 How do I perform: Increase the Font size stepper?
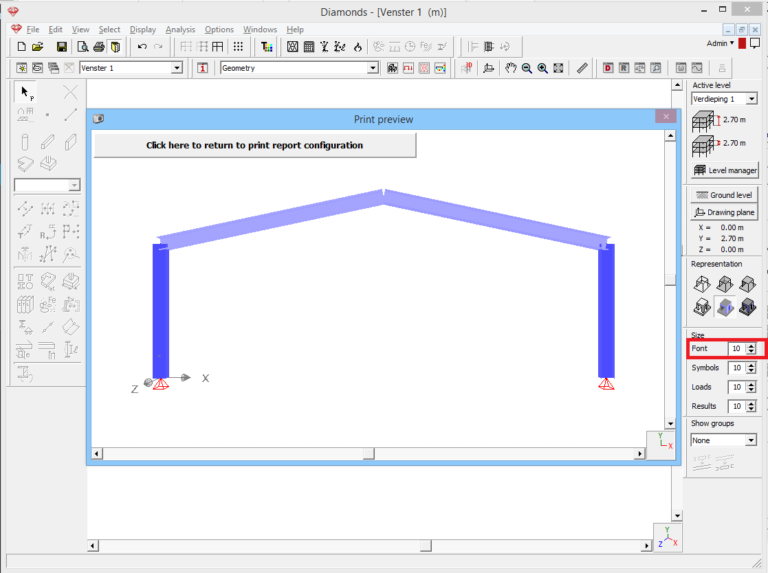coord(751,346)
